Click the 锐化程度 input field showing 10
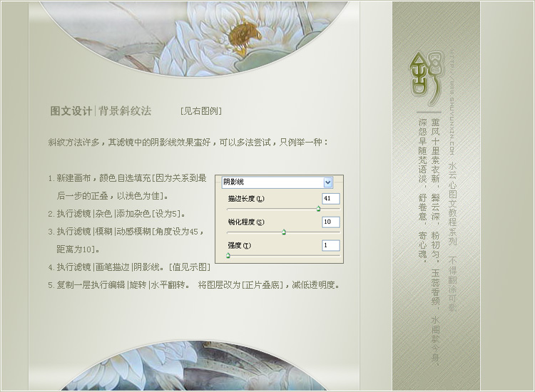535x392 pixels. coord(330,222)
